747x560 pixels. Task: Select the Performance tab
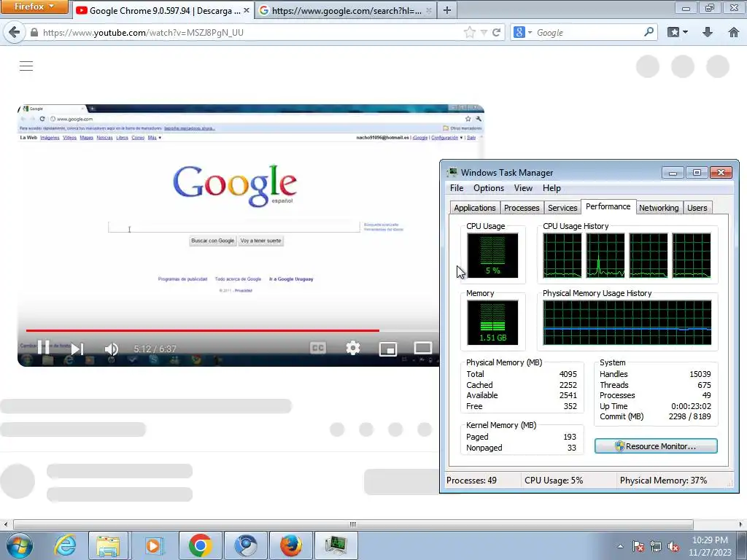pyautogui.click(x=608, y=206)
